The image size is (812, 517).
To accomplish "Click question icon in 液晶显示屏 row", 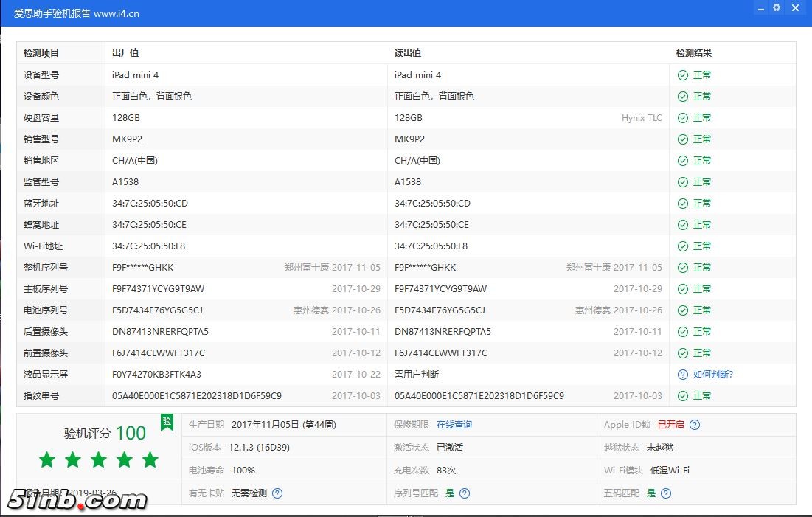I will [683, 375].
